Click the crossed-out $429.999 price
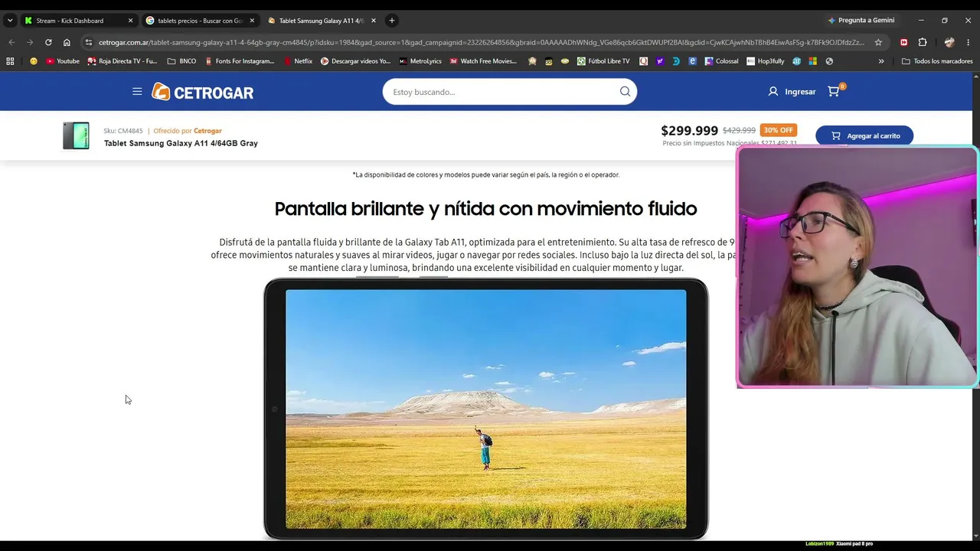980x551 pixels. tap(739, 131)
